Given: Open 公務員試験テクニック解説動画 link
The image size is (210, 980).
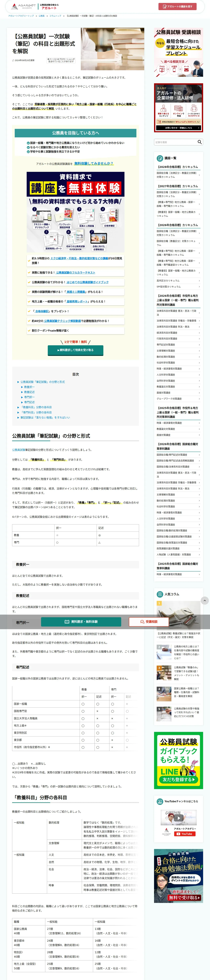Looking at the screenshot, I should coord(62,321).
